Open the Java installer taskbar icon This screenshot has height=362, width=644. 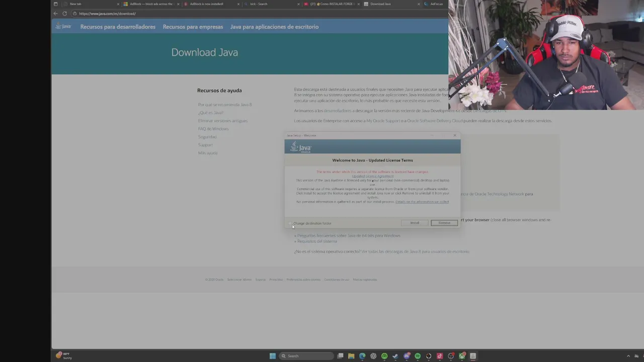(x=473, y=356)
